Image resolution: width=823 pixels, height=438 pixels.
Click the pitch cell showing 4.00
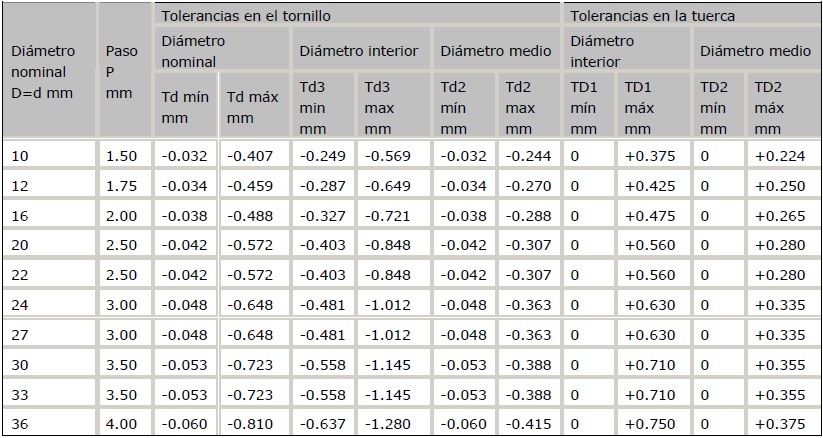120,424
